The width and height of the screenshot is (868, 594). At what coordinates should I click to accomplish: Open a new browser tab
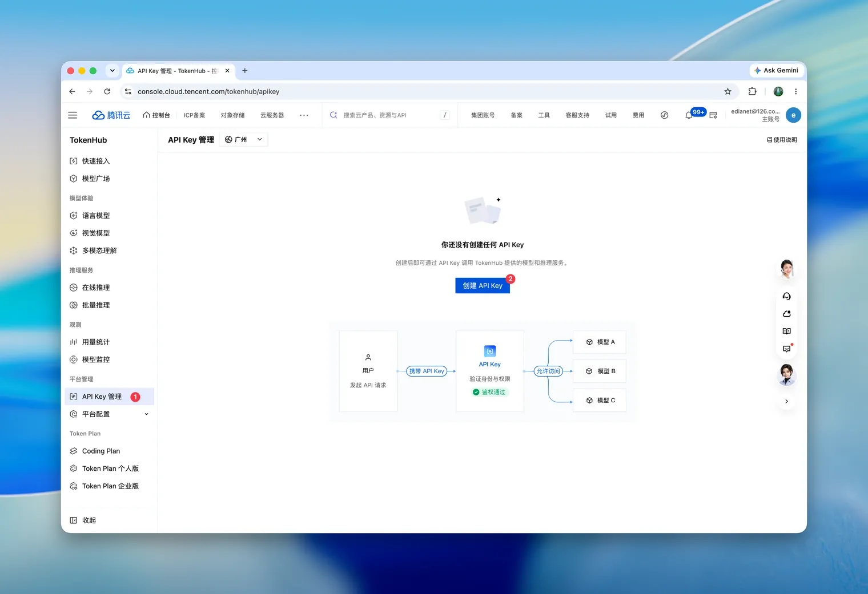click(245, 71)
